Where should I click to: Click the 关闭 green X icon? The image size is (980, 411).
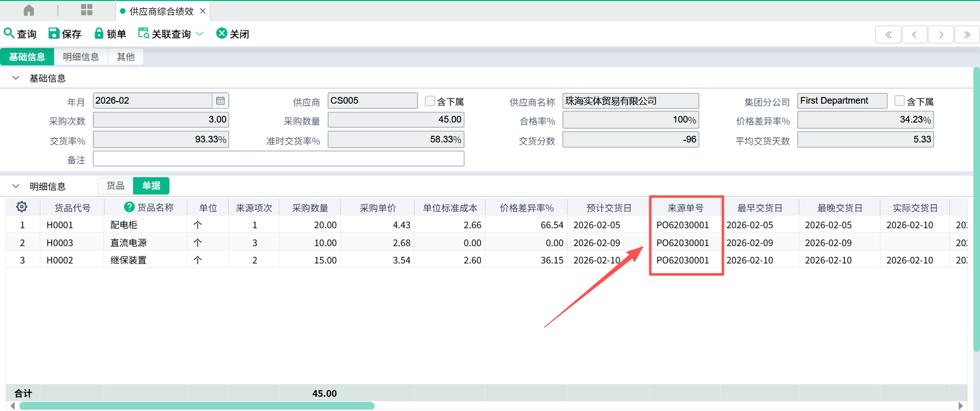click(222, 33)
